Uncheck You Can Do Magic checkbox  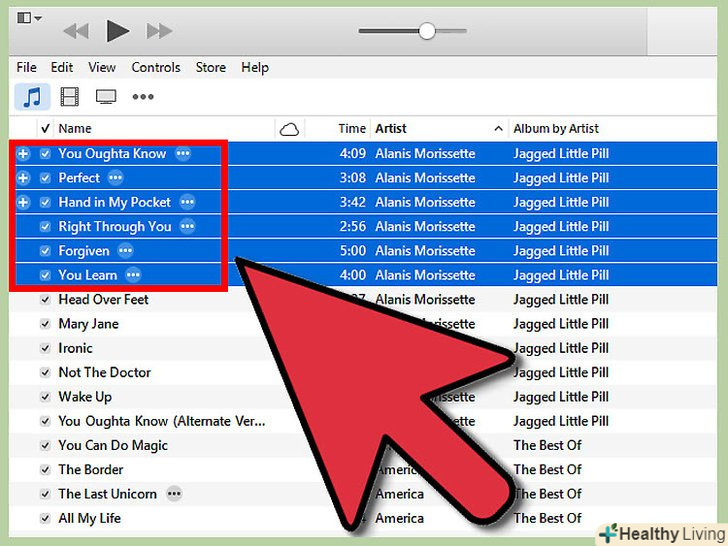[45, 446]
